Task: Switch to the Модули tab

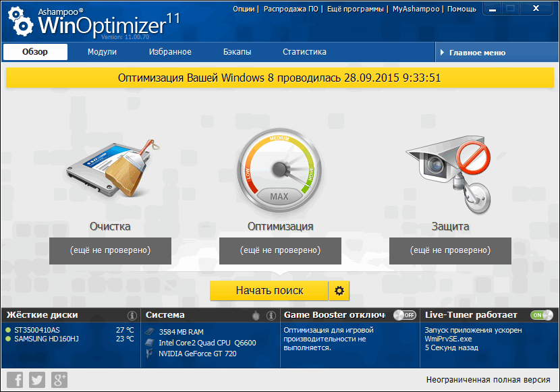Action: [102, 52]
